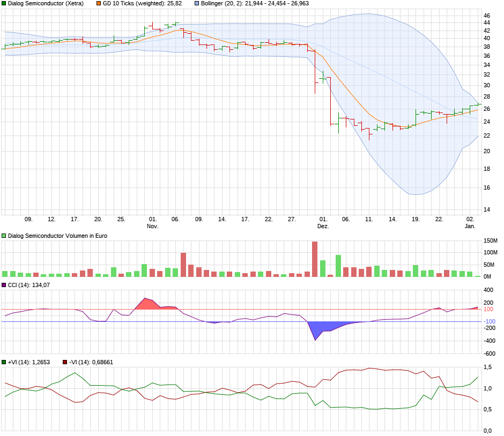Click the '25.' October date label
The image size is (504, 436).
point(121,219)
